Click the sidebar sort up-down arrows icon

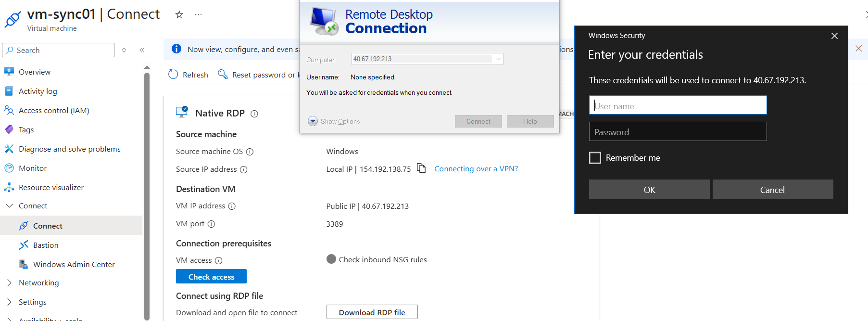tap(124, 50)
